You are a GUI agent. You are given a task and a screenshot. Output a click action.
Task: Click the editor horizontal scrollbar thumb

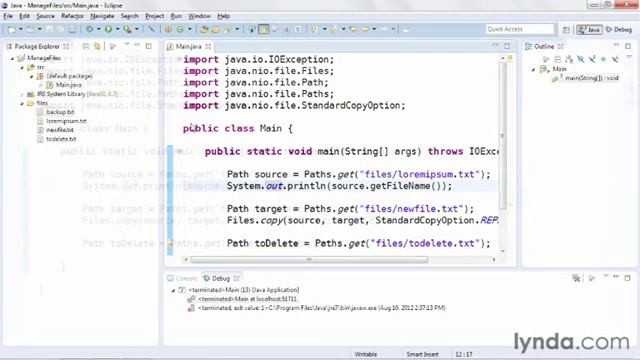tap(309, 260)
